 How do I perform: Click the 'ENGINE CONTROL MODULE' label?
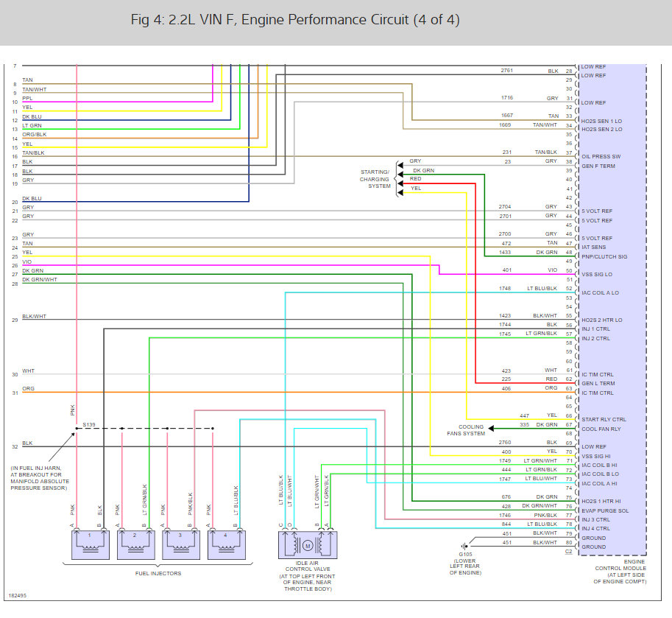pos(620,565)
